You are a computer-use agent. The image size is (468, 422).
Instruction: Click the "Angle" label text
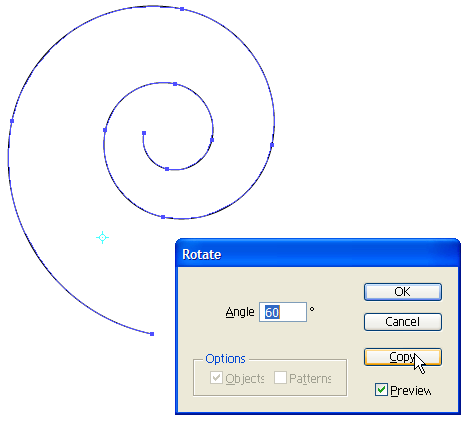click(x=240, y=312)
